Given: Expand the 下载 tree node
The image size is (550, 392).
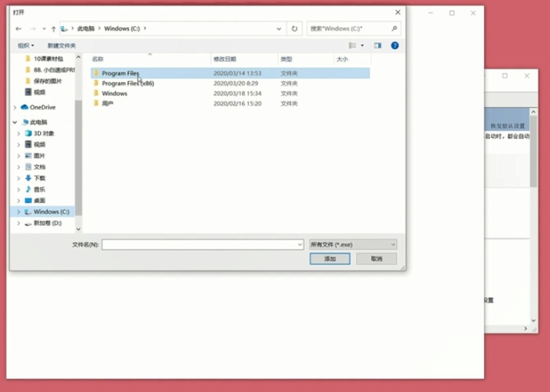Looking at the screenshot, I should pyautogui.click(x=18, y=178).
